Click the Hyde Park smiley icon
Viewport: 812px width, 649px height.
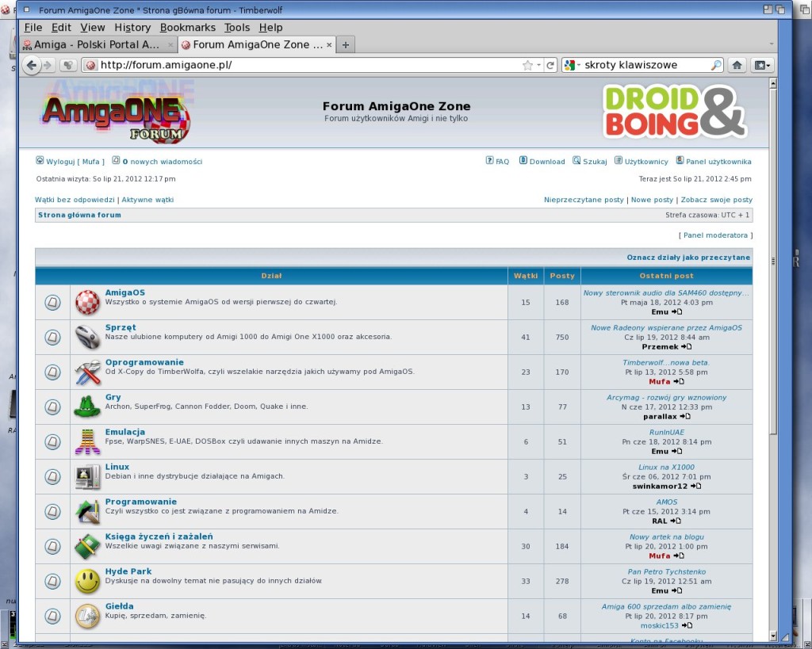pos(87,581)
